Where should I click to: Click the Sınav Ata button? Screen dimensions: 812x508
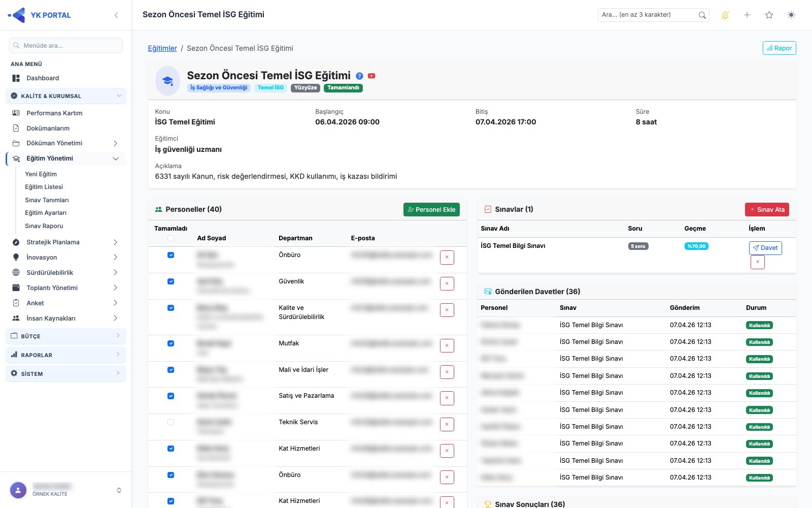click(767, 210)
